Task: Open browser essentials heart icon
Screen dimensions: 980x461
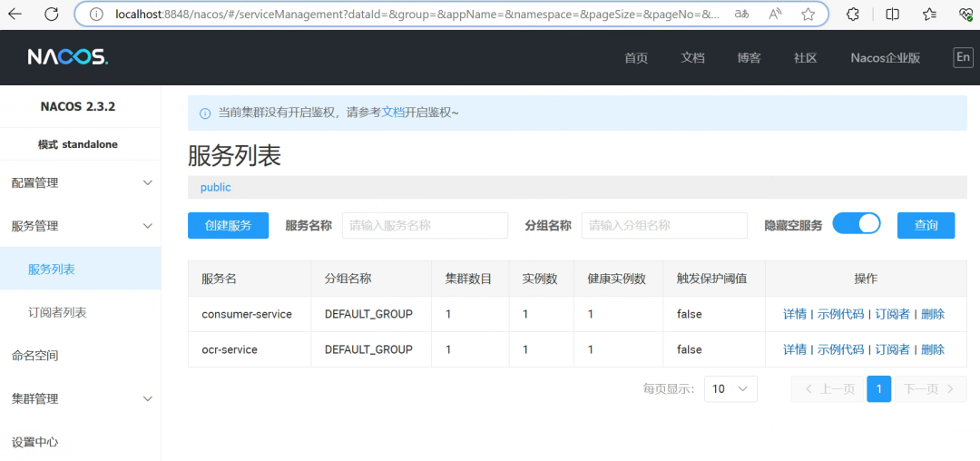Action: click(x=965, y=15)
